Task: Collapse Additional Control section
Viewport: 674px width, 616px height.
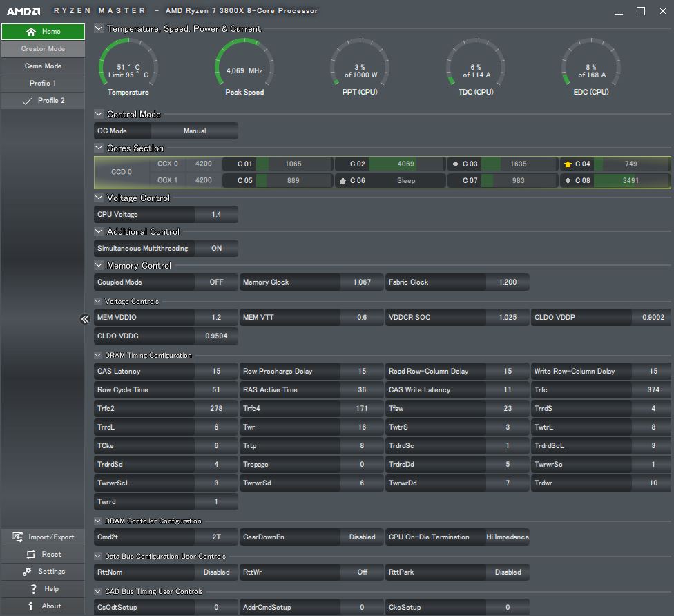Action: [99, 231]
